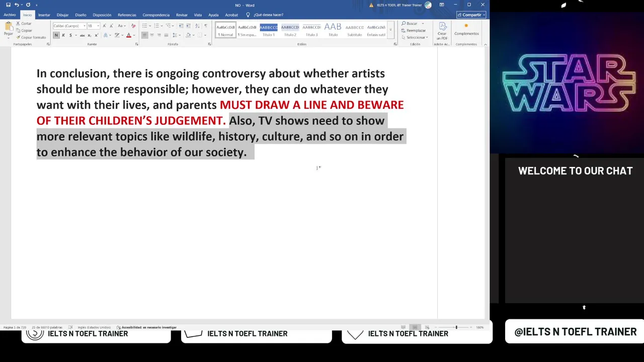Center align the paragraph
644x362 pixels.
(152, 35)
